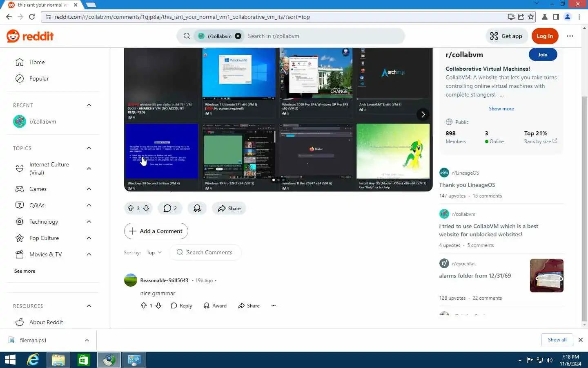Expand the Q&As topic
The width and height of the screenshot is (588, 368).
click(x=89, y=205)
